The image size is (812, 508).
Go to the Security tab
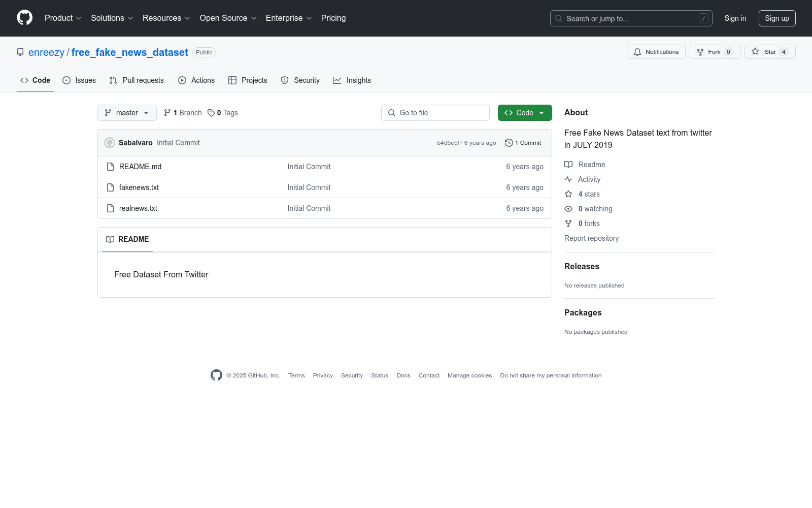point(300,80)
